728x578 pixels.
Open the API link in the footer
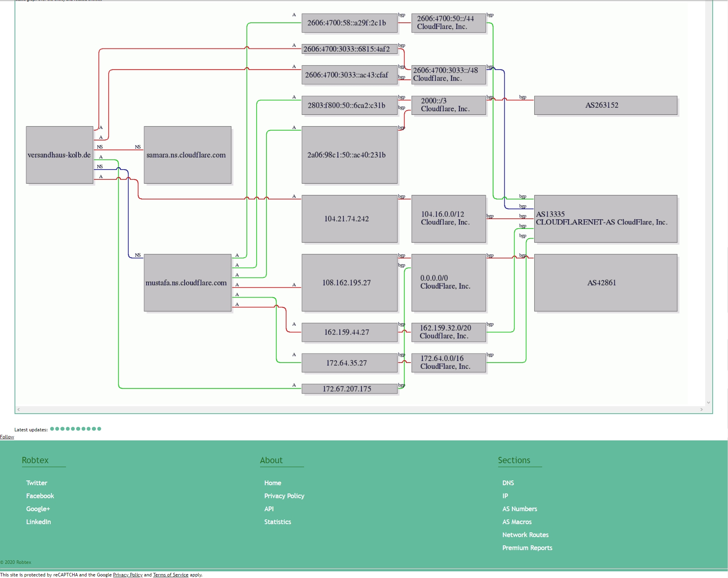click(269, 509)
